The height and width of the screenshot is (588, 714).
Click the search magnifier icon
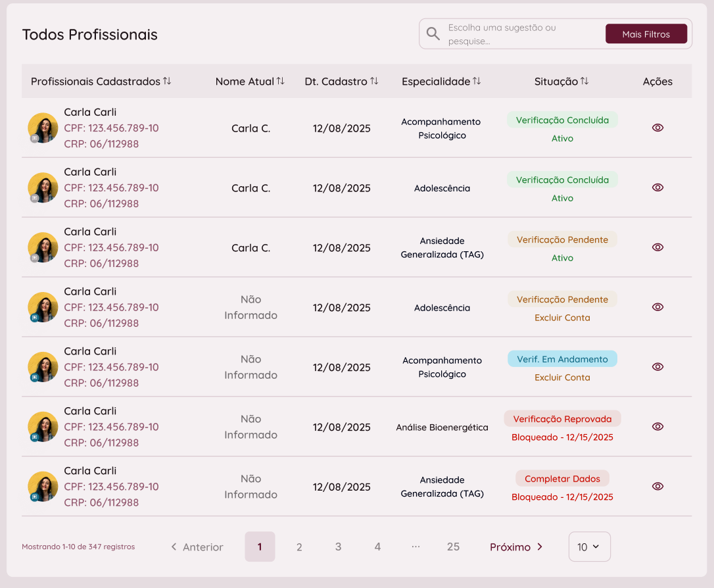point(433,34)
